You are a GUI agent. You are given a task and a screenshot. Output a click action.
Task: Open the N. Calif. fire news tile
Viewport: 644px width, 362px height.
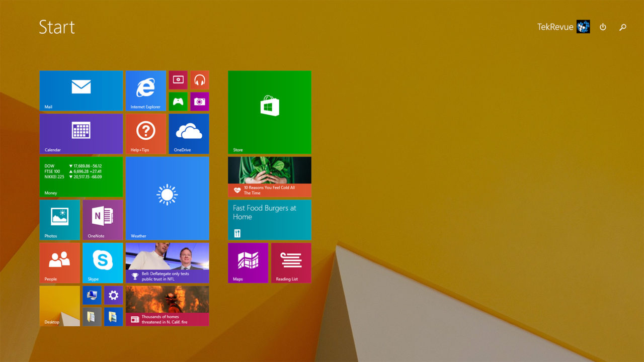[168, 306]
